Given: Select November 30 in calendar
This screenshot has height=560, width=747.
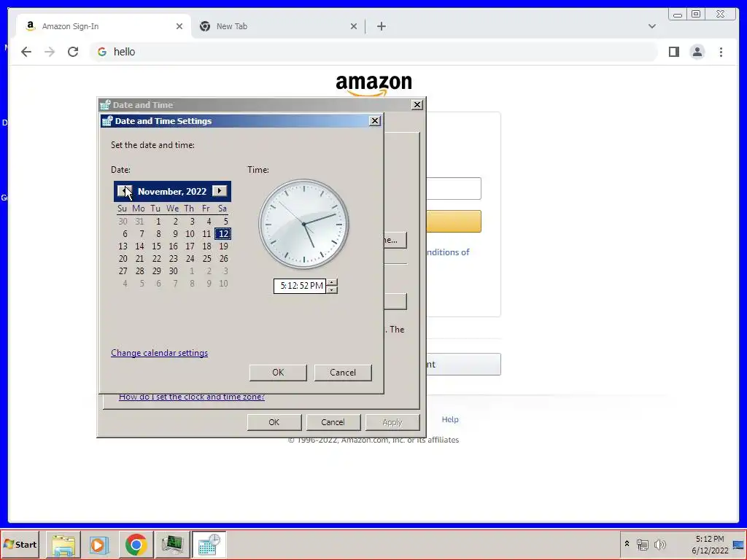Looking at the screenshot, I should coord(173,271).
